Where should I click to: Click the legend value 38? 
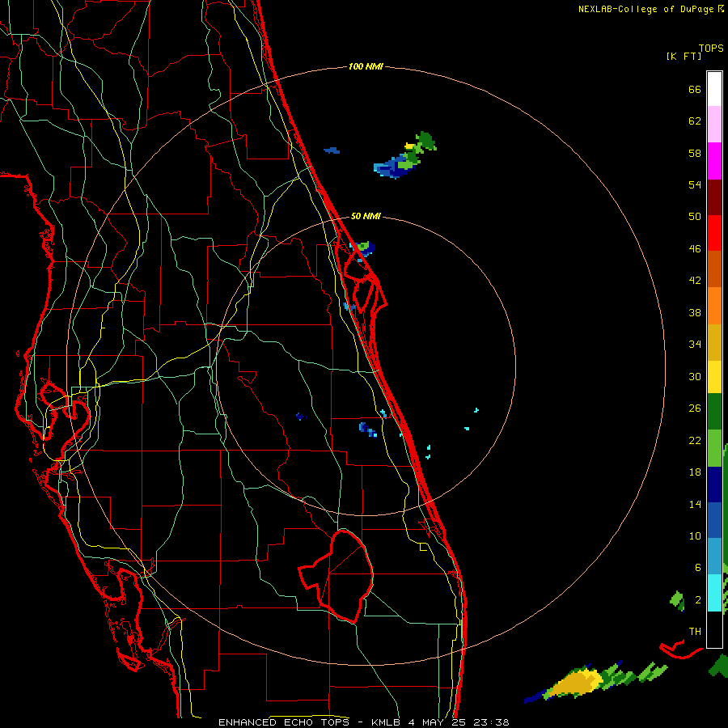[695, 312]
